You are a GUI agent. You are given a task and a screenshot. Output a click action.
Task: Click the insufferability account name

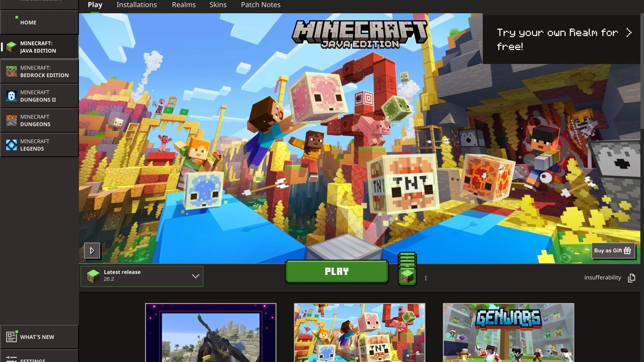point(603,278)
